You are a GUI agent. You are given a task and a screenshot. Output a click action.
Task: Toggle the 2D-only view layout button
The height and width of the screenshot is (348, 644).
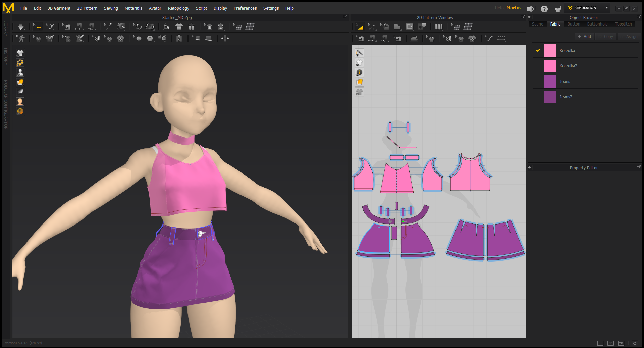click(621, 343)
